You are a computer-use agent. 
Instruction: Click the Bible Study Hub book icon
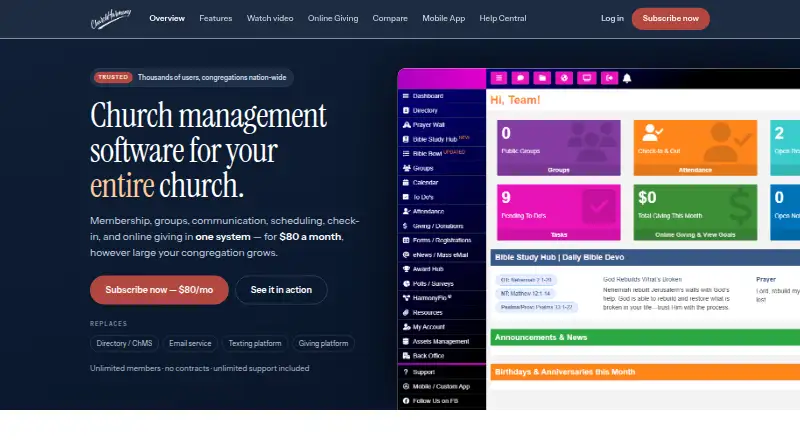click(x=406, y=139)
